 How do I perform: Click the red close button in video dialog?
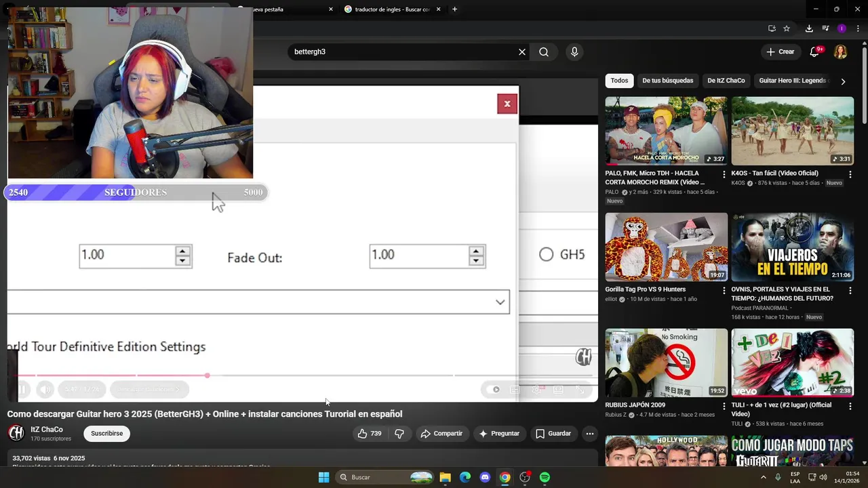click(507, 104)
